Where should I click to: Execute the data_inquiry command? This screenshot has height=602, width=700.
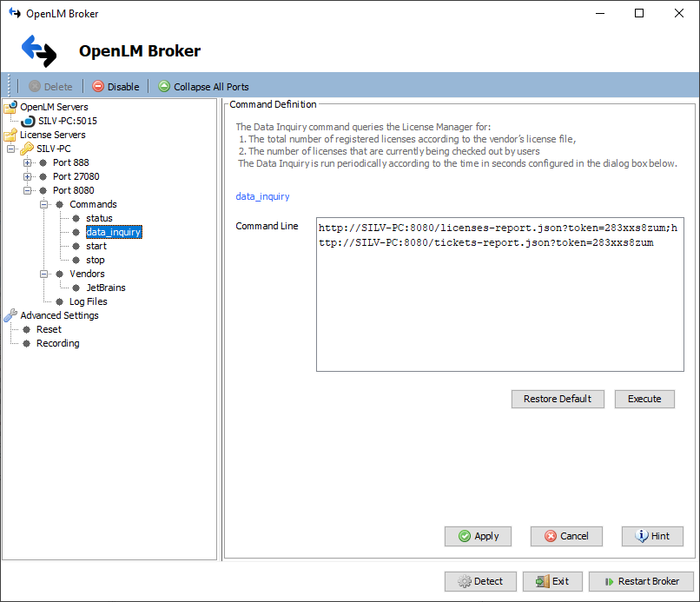click(644, 399)
